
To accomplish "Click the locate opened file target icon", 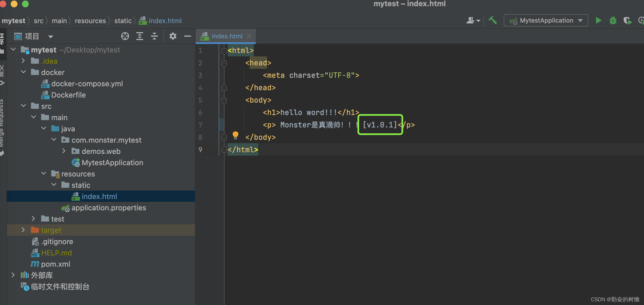I will click(125, 36).
